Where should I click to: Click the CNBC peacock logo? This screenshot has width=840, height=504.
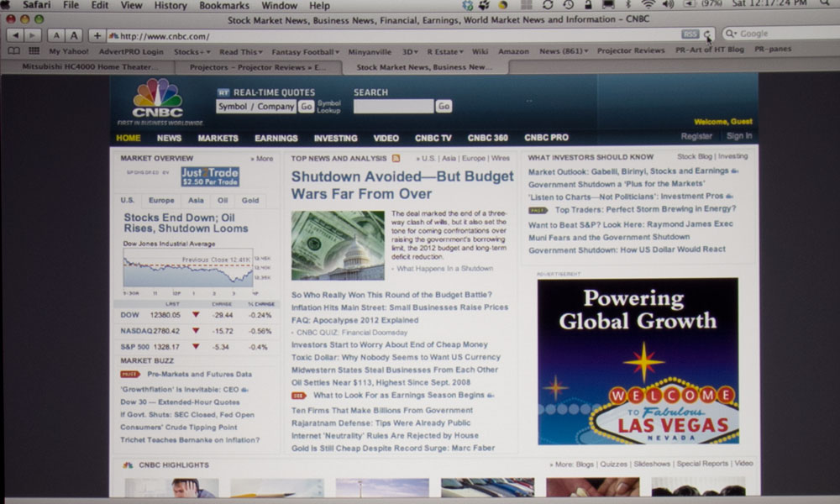[158, 98]
